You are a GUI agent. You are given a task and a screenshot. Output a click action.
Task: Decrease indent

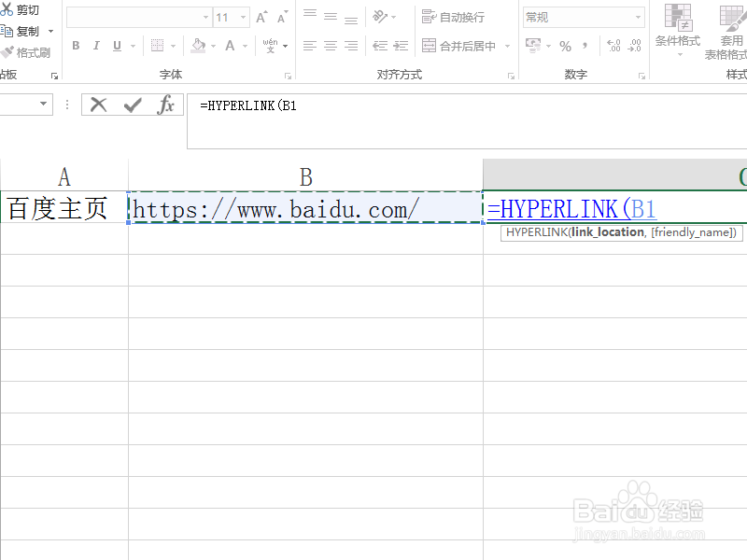pyautogui.click(x=380, y=46)
